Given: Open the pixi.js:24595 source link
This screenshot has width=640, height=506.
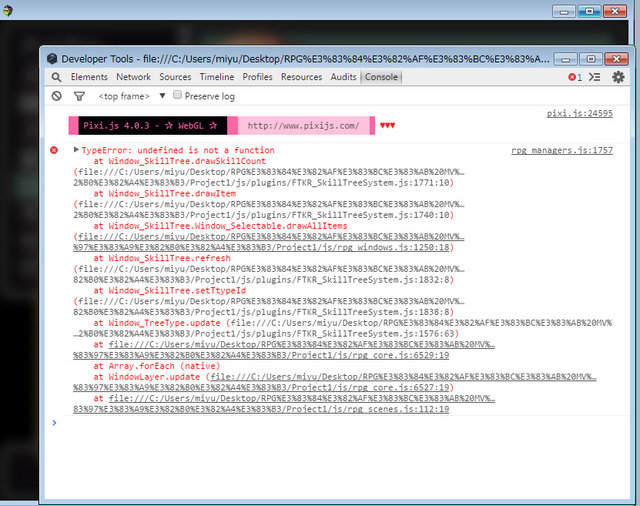Looking at the screenshot, I should tap(580, 113).
